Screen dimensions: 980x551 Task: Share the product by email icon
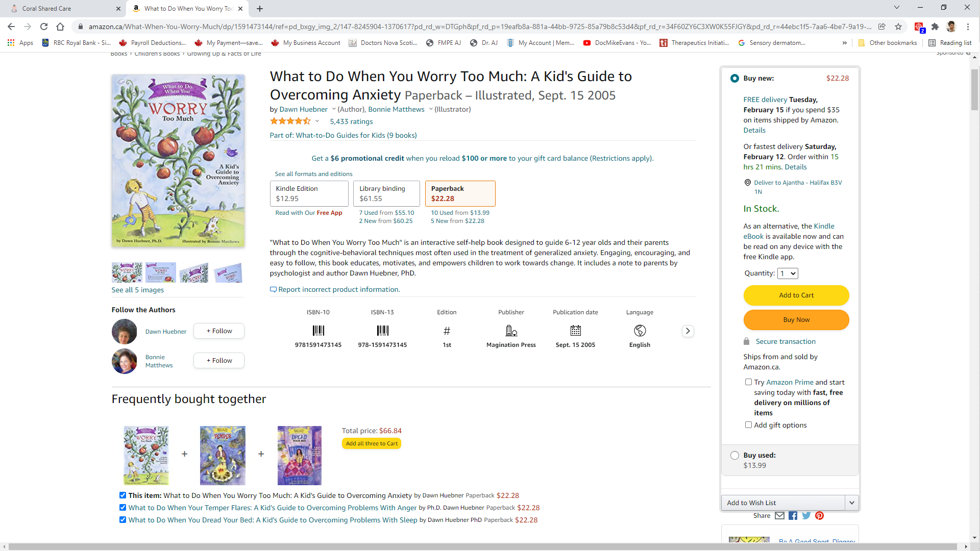pyautogui.click(x=779, y=516)
